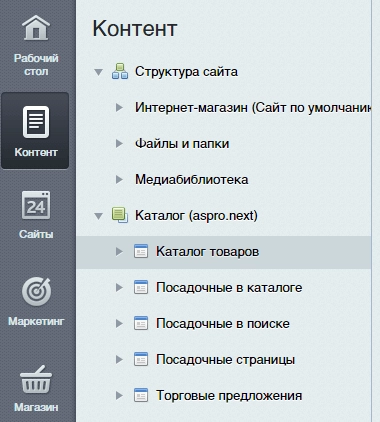Select Торговые предложения in the tree

[229, 396]
